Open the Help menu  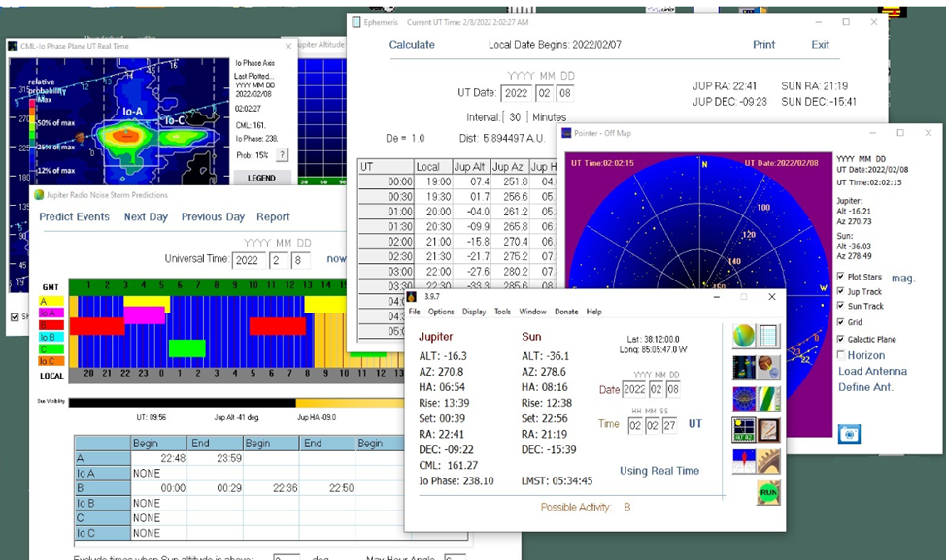click(x=594, y=312)
